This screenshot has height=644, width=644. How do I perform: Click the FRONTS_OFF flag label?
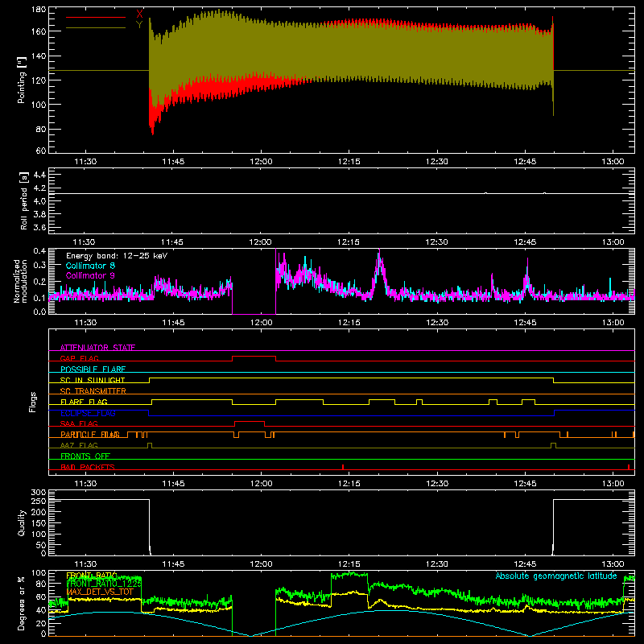click(85, 456)
